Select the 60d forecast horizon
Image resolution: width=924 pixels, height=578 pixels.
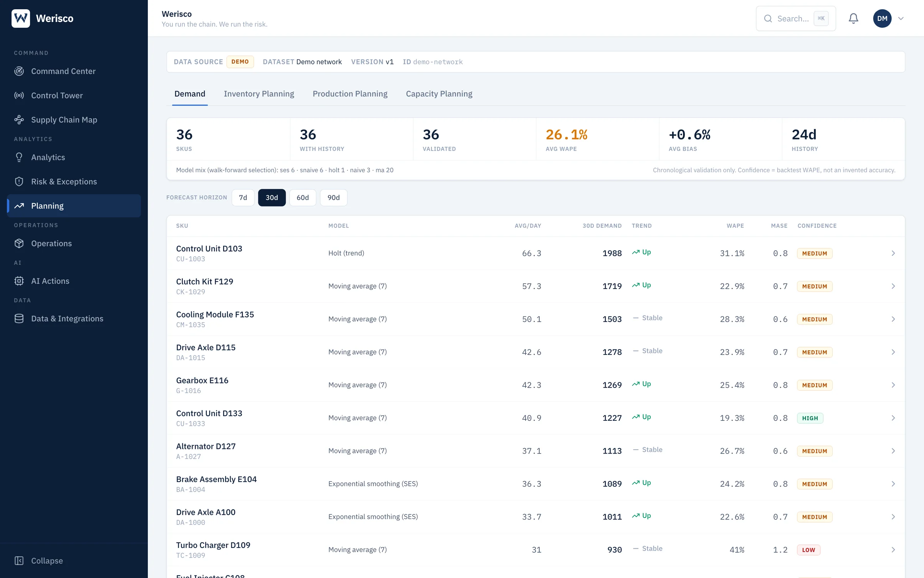pyautogui.click(x=303, y=198)
